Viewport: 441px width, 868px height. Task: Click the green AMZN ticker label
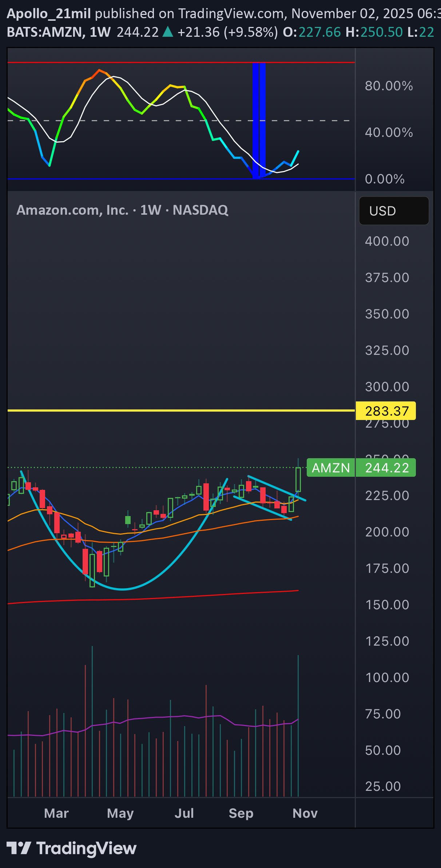pyautogui.click(x=331, y=468)
